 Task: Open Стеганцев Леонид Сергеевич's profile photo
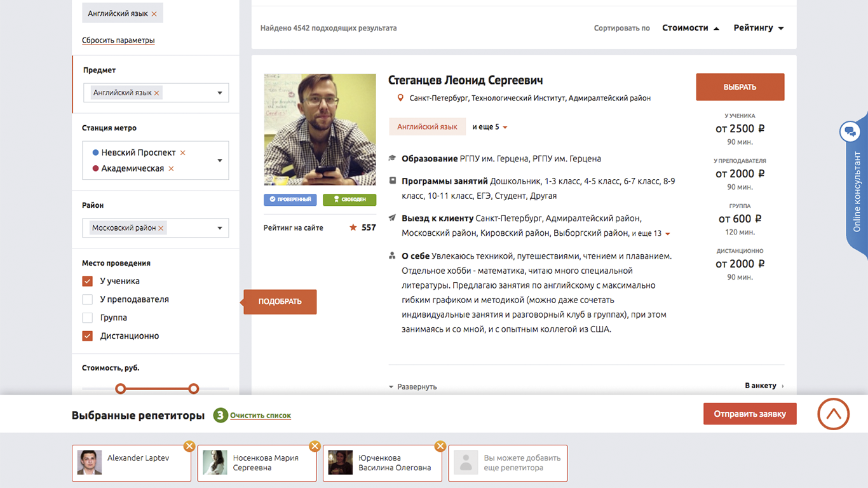pyautogui.click(x=320, y=130)
